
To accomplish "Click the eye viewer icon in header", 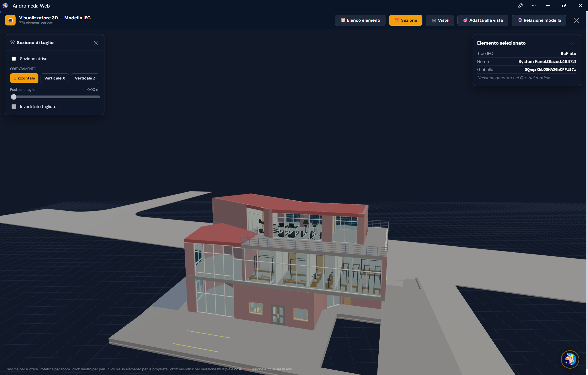I will click(10, 20).
